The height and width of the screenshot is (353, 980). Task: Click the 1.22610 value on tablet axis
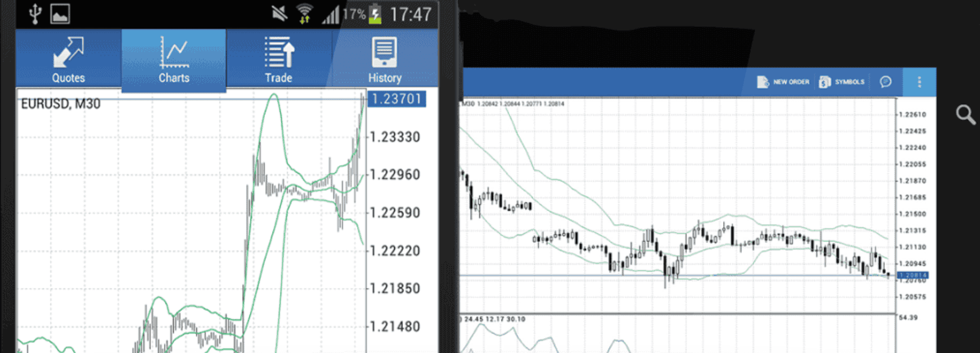[912, 115]
